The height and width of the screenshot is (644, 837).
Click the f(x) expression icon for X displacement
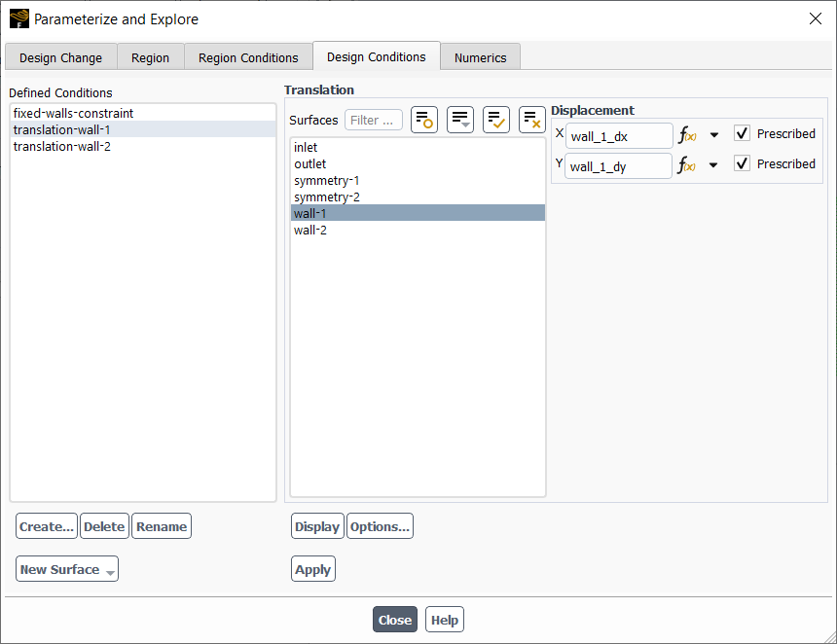(685, 133)
